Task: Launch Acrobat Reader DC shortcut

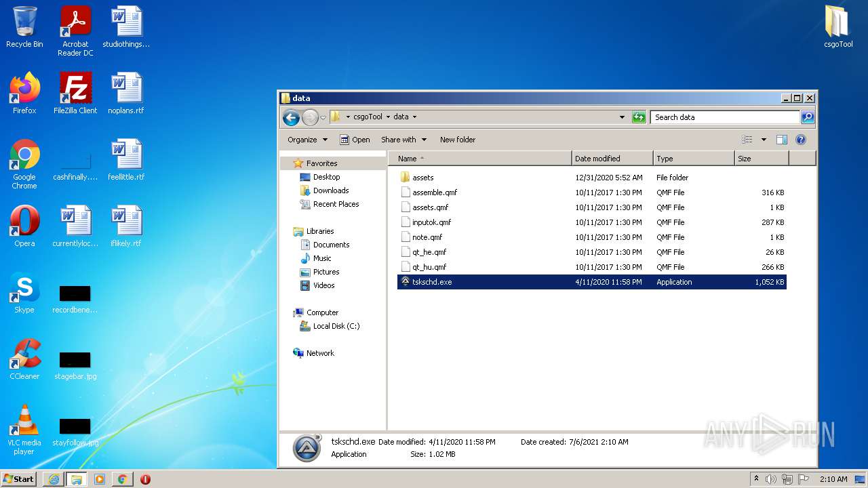Action: (75, 30)
